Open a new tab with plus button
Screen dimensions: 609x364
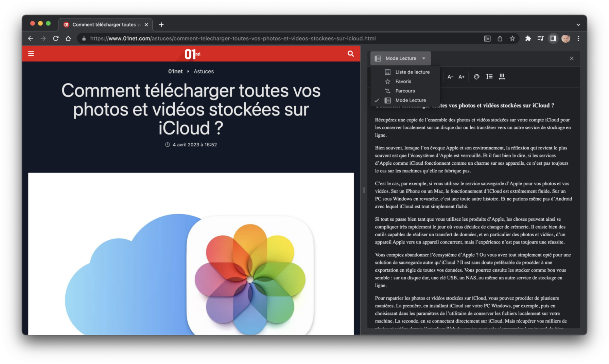coord(161,24)
